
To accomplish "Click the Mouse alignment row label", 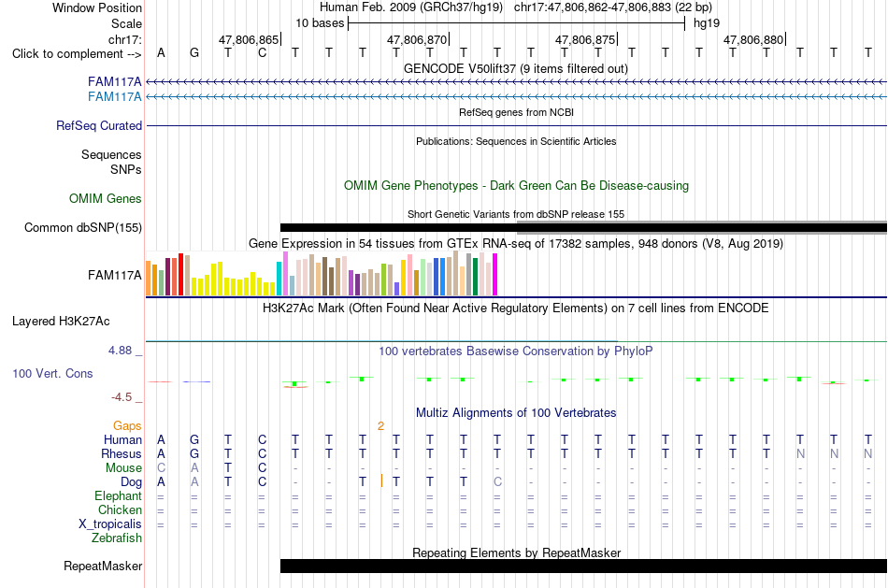I will tap(123, 468).
